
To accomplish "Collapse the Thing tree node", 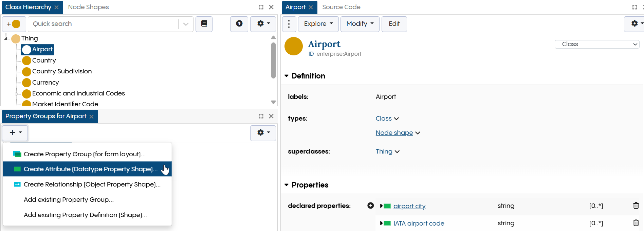I will (x=6, y=38).
